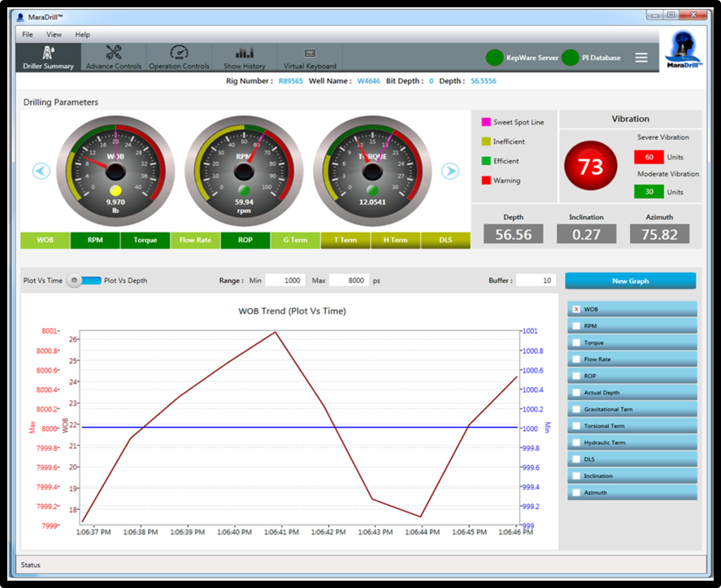Open the hamburger menu icon
721x588 pixels.
641,58
